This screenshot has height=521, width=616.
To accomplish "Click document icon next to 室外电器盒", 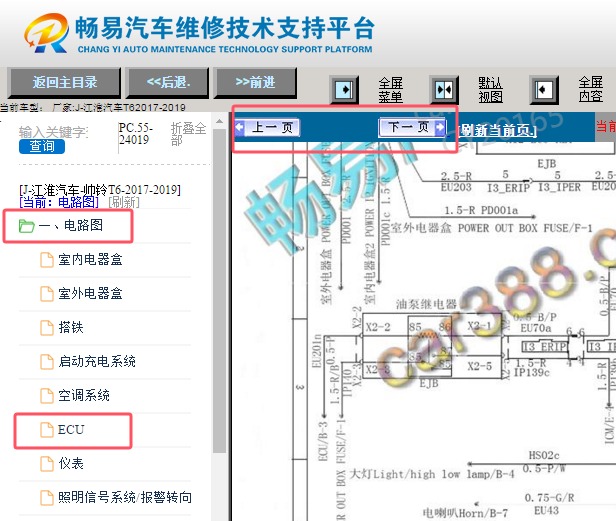I will point(47,294).
